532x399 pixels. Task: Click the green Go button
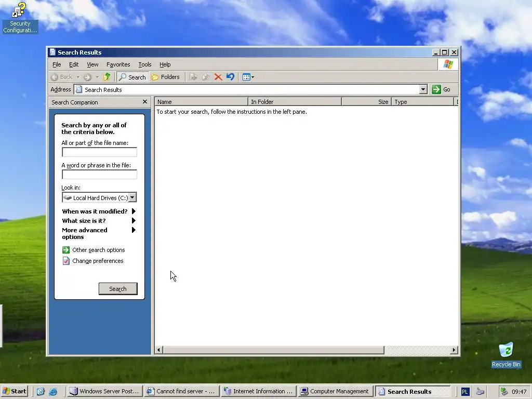[x=441, y=89]
